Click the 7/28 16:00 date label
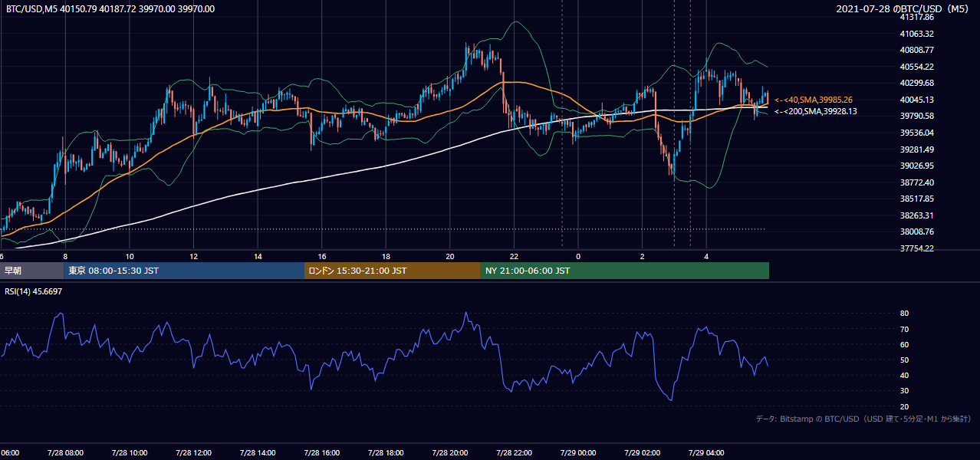Viewport: 980px width, 460px height. coord(321,453)
